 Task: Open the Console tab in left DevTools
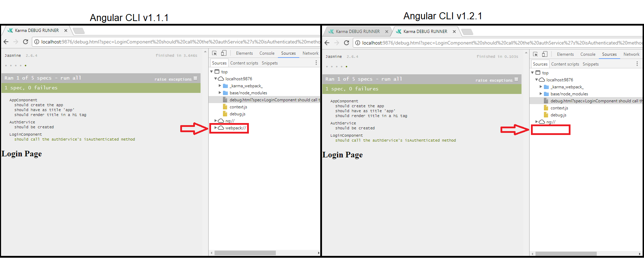tap(267, 53)
